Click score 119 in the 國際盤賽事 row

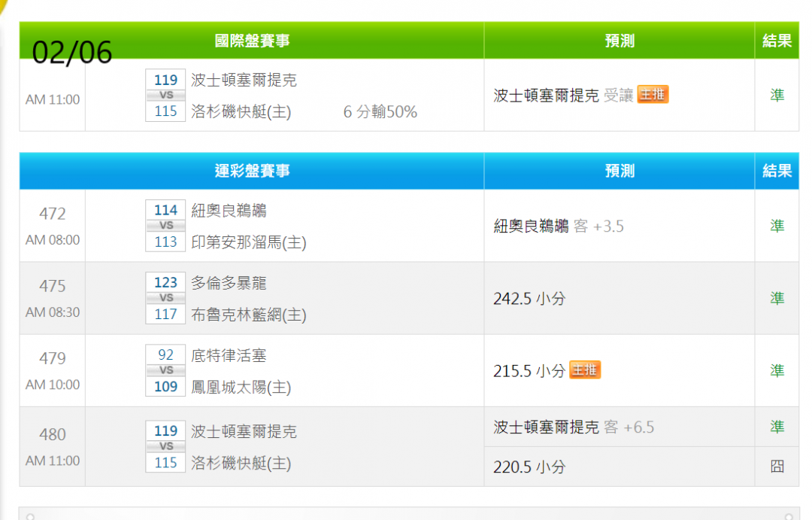pos(165,80)
